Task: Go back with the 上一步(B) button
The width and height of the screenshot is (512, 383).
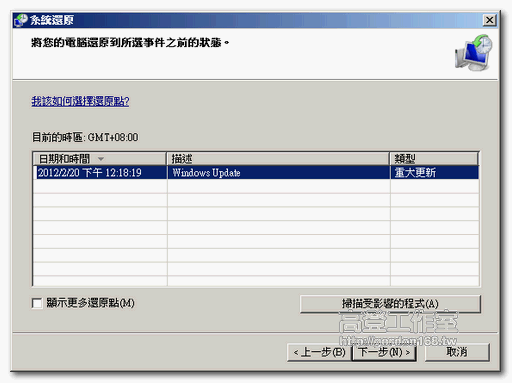Action: click(319, 352)
